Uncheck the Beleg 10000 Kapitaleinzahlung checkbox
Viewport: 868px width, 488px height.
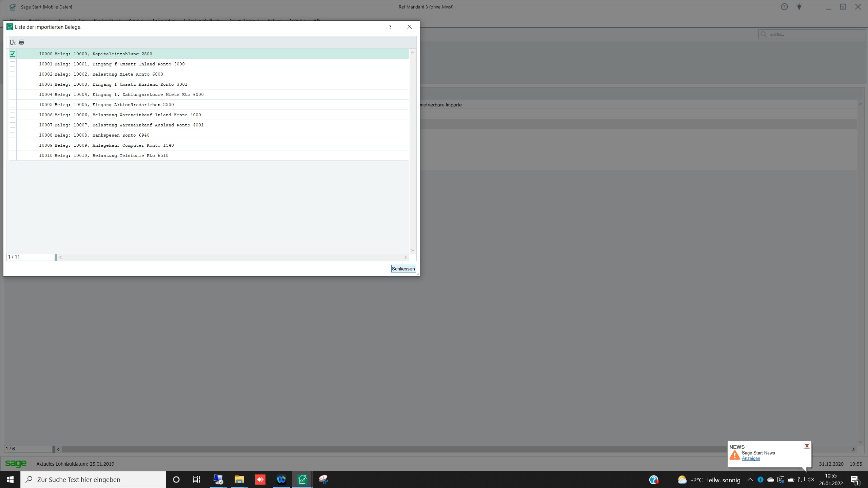click(13, 54)
